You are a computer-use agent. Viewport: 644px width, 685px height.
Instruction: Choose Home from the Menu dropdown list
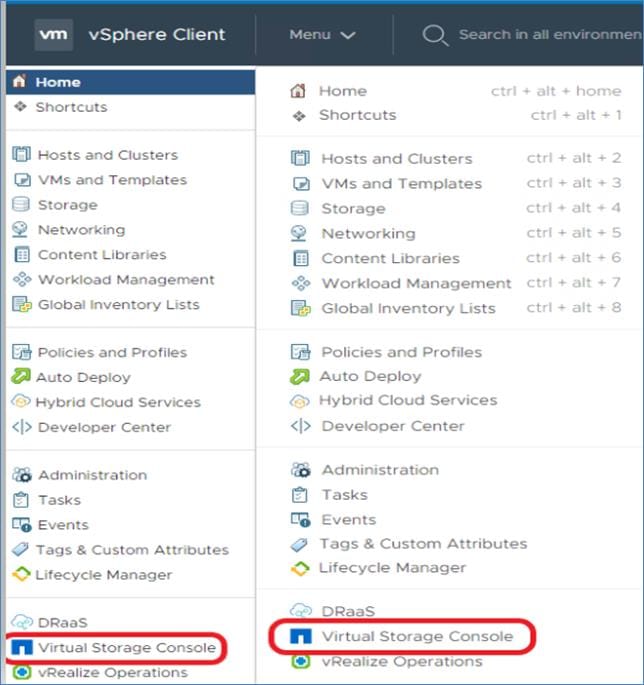point(343,91)
